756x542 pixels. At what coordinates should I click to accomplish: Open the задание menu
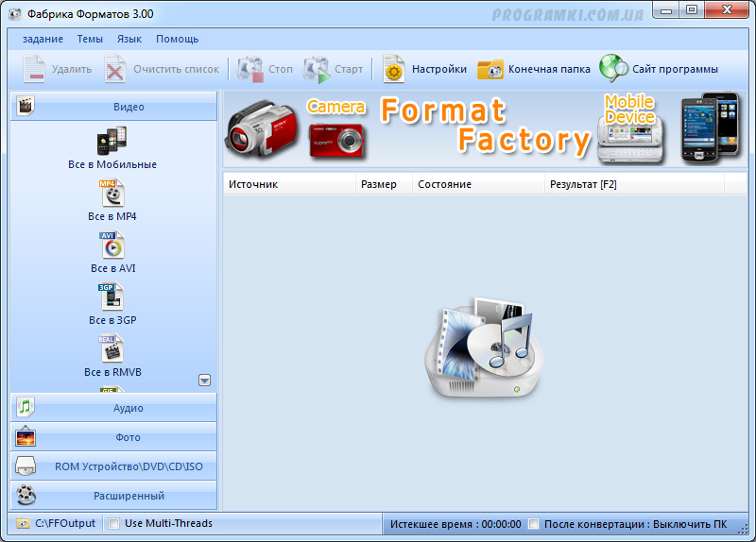click(x=43, y=39)
